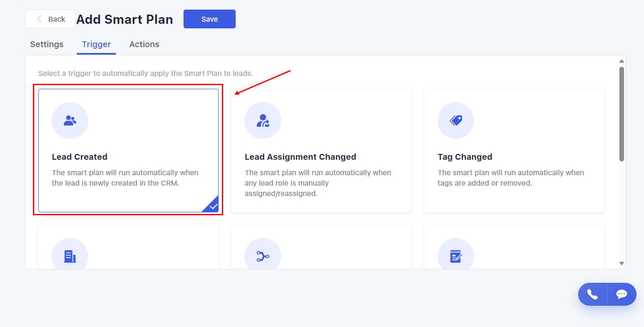Open the Actions tab
Screen dimensions: 644x327
pos(144,44)
